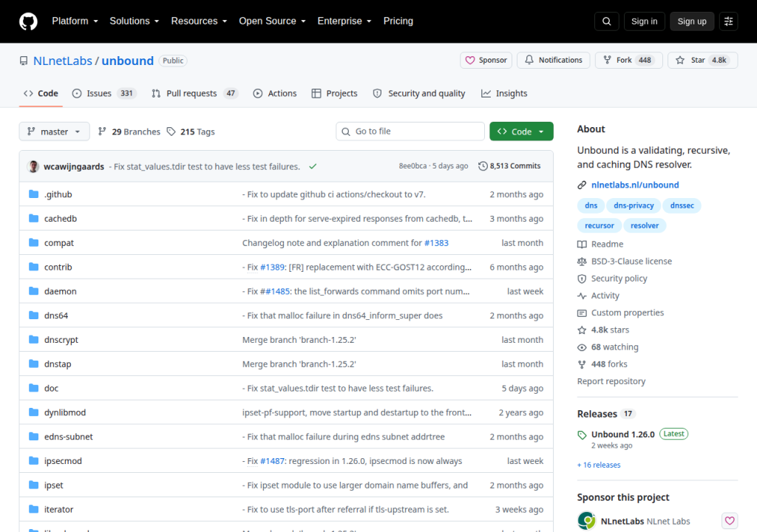Star the unbound repository
This screenshot has width=757, height=532.
click(702, 61)
